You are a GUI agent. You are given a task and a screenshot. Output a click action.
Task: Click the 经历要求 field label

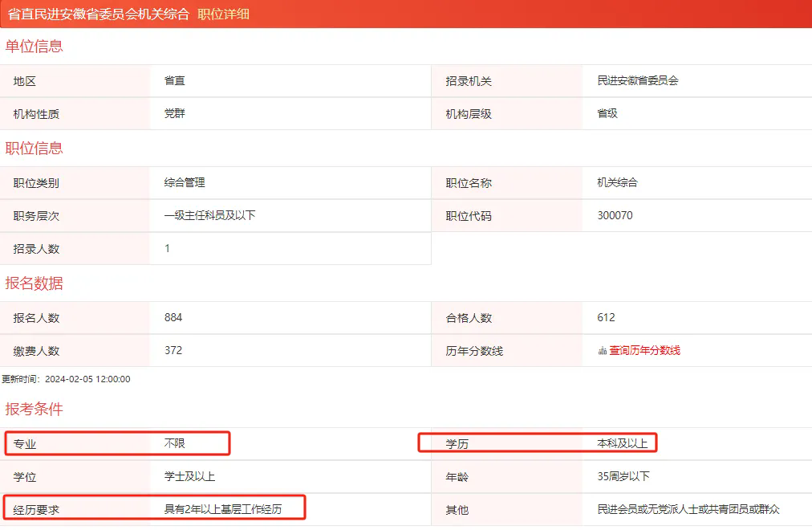(36, 510)
